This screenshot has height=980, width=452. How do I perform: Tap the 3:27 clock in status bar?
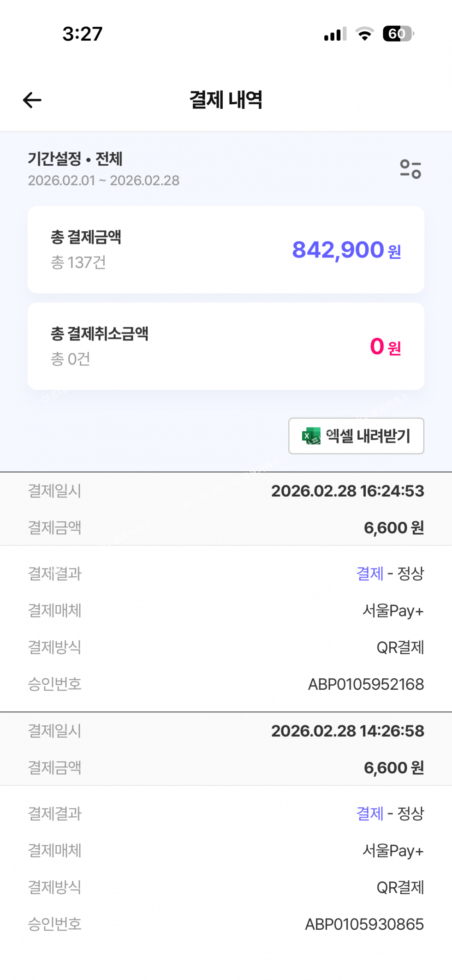(x=83, y=34)
